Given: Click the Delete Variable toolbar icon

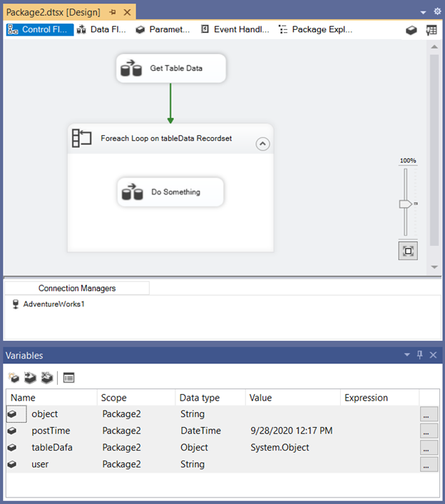Looking at the screenshot, I should [47, 378].
